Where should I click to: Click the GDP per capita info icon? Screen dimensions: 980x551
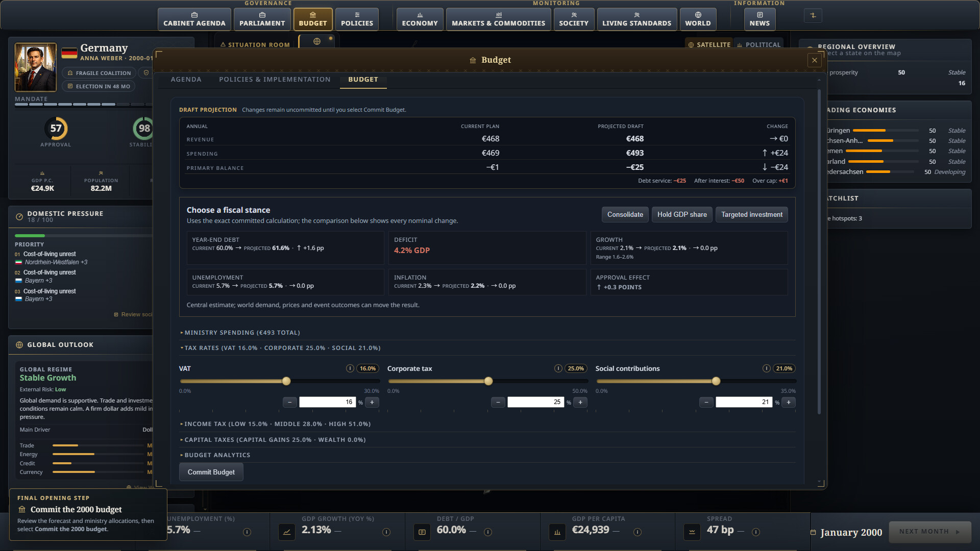click(x=638, y=532)
